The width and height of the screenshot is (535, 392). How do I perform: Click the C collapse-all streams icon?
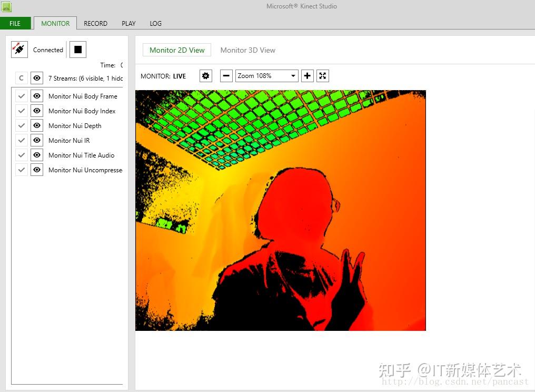click(x=21, y=77)
